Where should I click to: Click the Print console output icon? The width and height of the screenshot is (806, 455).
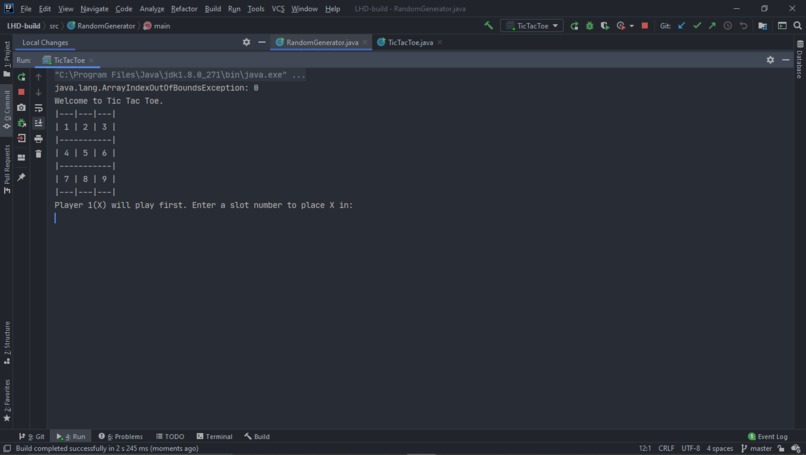(x=39, y=138)
